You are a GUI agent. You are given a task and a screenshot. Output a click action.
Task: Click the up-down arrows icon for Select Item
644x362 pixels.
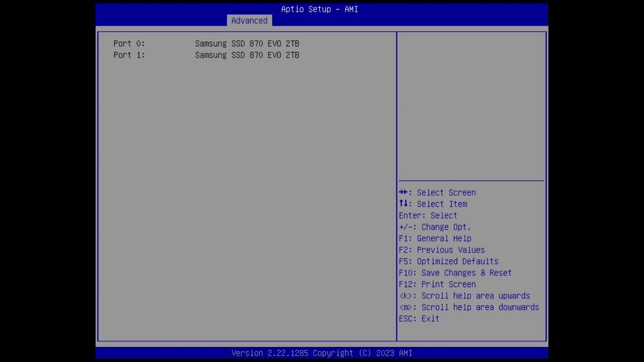pyautogui.click(x=404, y=204)
